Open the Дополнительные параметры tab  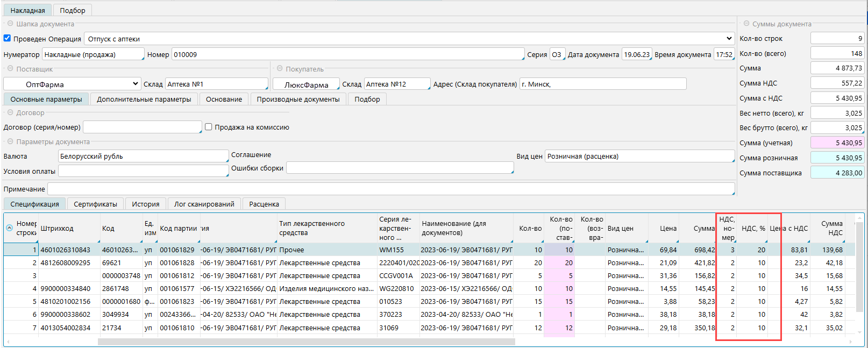point(144,99)
